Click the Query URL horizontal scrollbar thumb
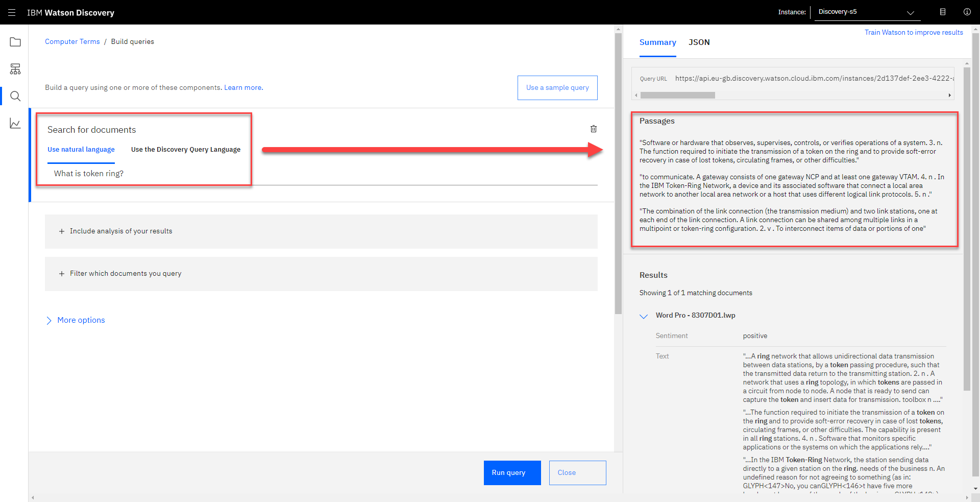 pyautogui.click(x=677, y=95)
